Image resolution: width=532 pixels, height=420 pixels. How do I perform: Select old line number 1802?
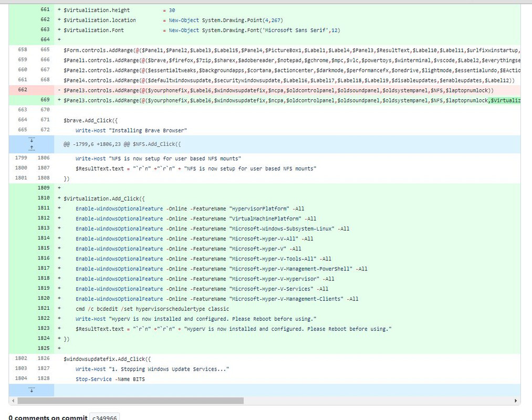(20, 358)
